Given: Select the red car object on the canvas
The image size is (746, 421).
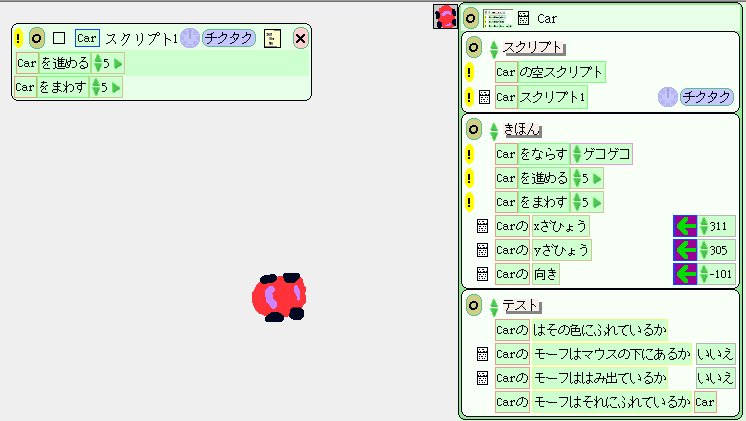Looking at the screenshot, I should pyautogui.click(x=279, y=297).
